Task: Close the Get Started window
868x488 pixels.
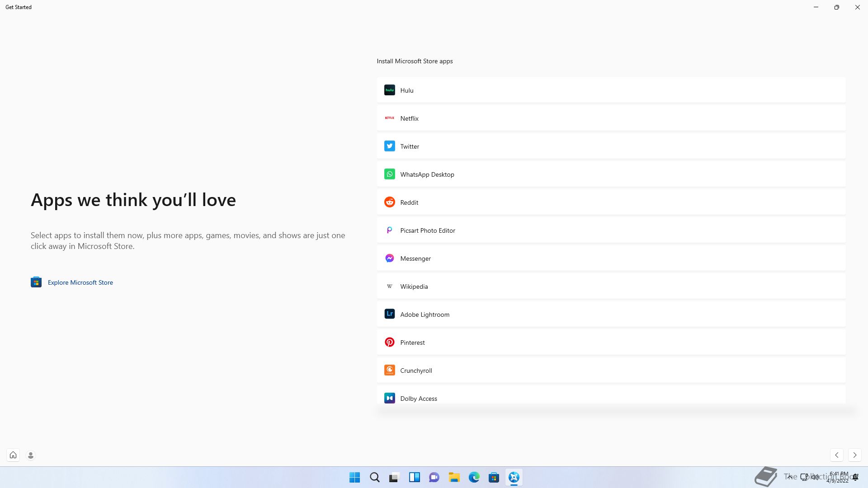Action: 858,7
